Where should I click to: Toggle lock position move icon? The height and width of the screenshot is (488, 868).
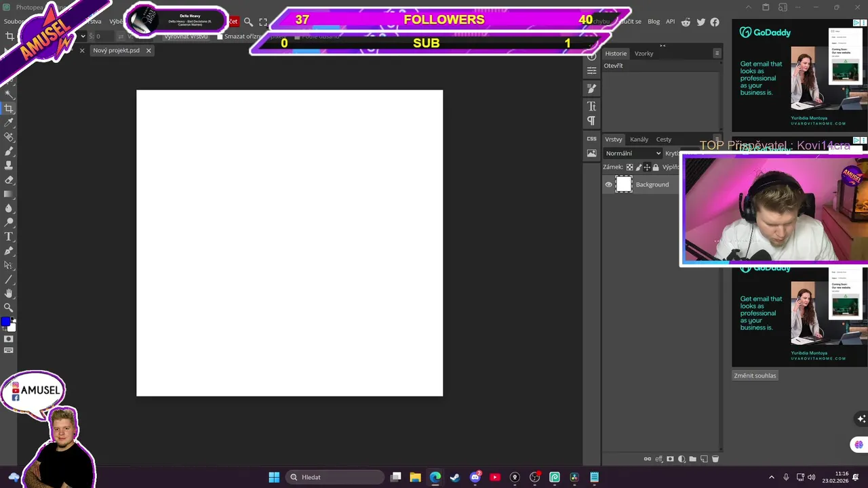(647, 167)
